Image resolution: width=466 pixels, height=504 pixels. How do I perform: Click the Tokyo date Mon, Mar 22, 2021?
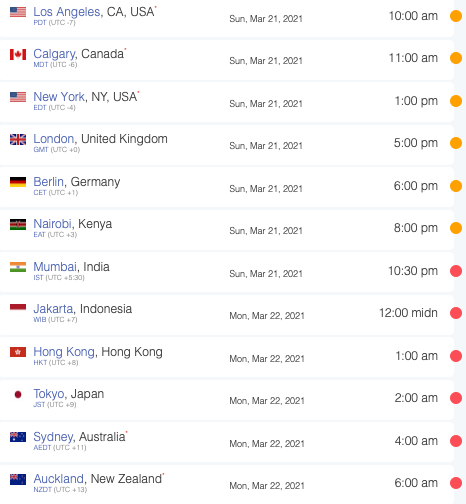click(267, 401)
